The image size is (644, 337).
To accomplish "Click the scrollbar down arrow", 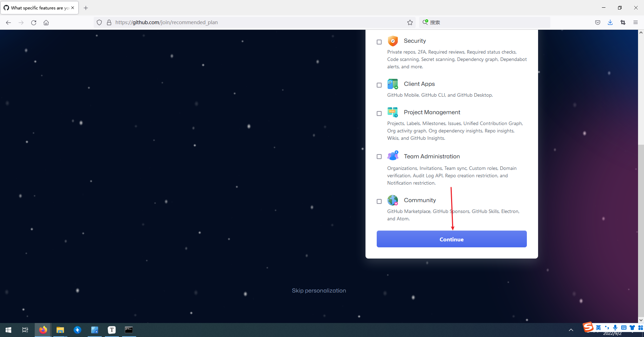I will pyautogui.click(x=641, y=320).
